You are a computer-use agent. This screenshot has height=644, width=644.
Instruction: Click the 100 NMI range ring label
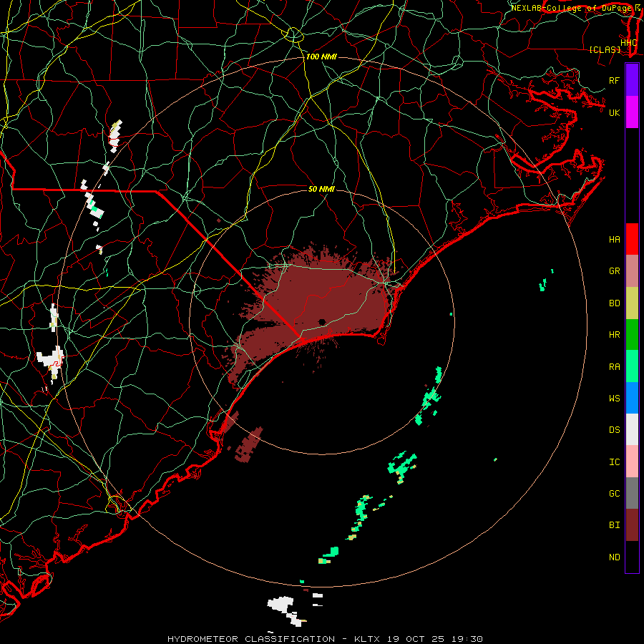321,57
